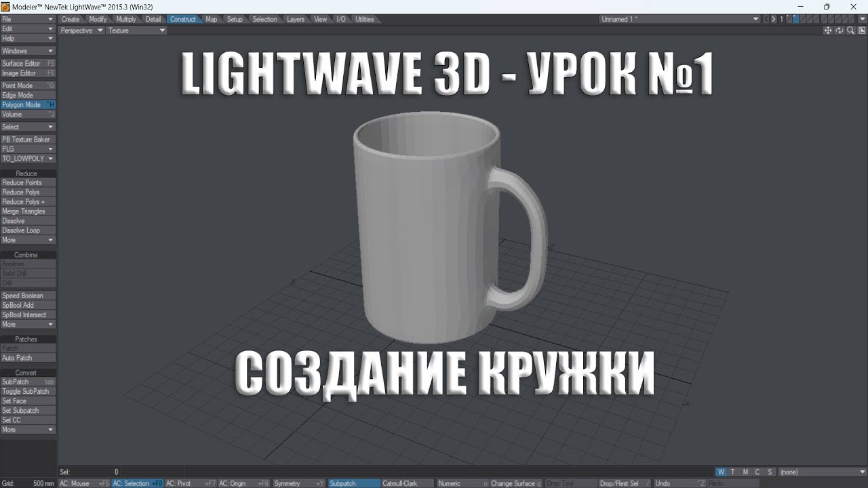
Task: Click Dissolve Loop
Action: (x=28, y=230)
